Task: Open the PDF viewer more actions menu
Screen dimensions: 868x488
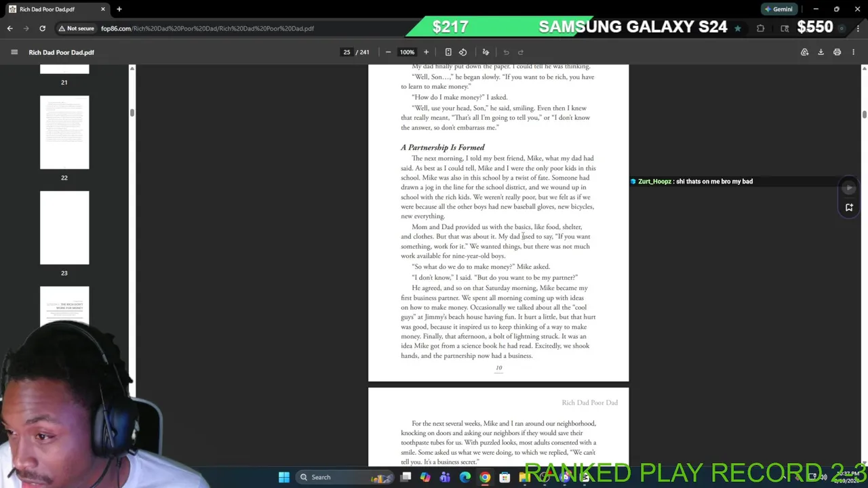Action: point(853,52)
